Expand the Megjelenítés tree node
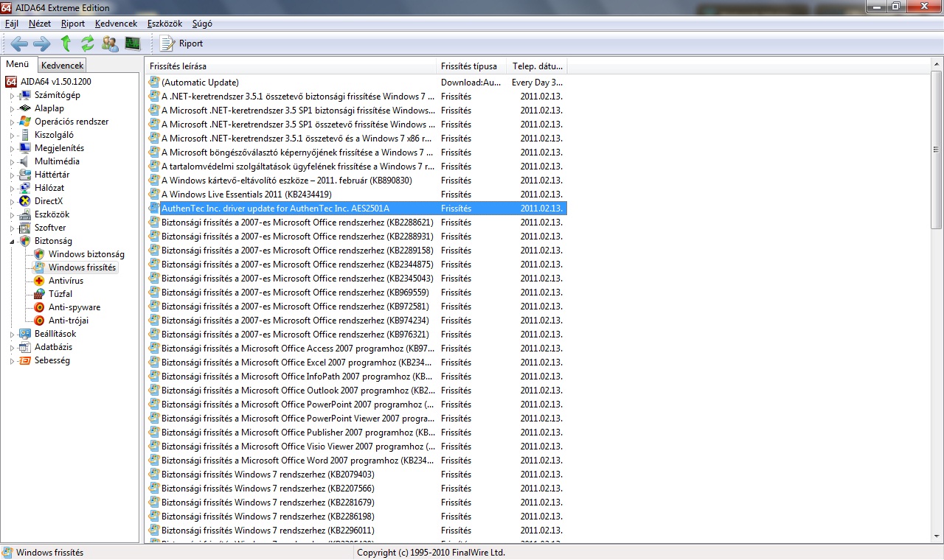 (12, 149)
